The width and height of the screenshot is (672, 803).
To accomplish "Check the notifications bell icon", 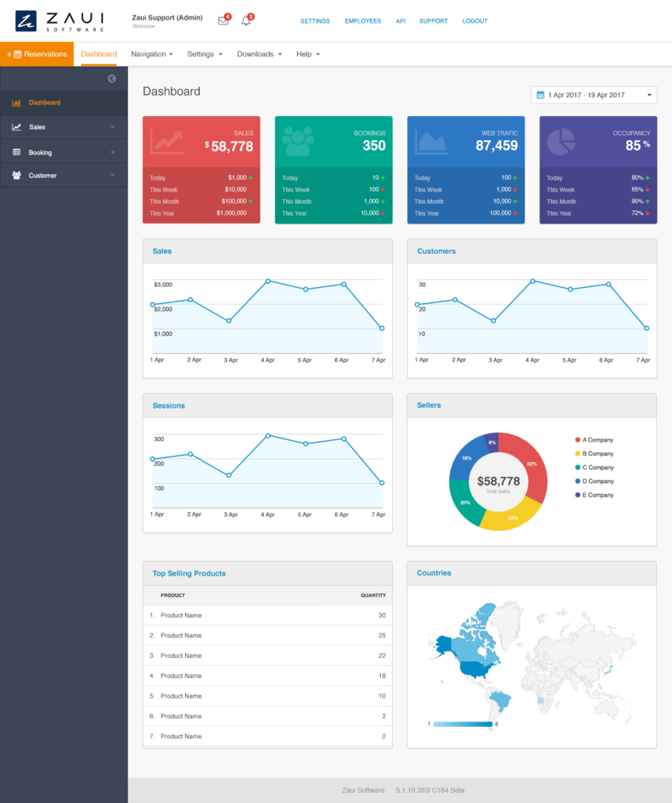I will (x=245, y=21).
